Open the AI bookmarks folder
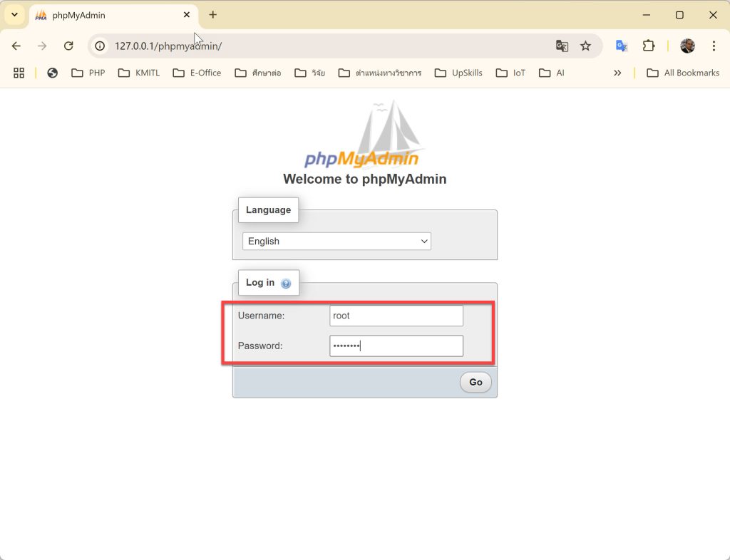Image resolution: width=730 pixels, height=560 pixels. [551, 73]
